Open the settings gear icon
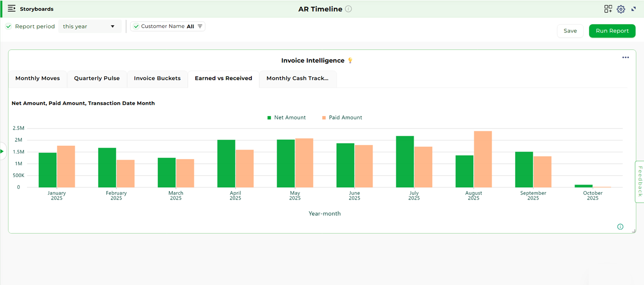 pyautogui.click(x=620, y=9)
